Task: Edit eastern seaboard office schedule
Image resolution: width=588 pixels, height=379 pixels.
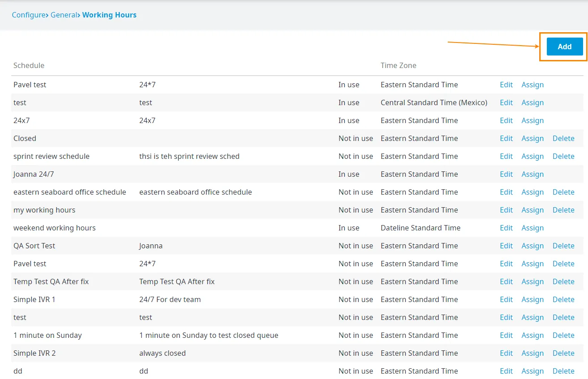Action: pyautogui.click(x=506, y=192)
